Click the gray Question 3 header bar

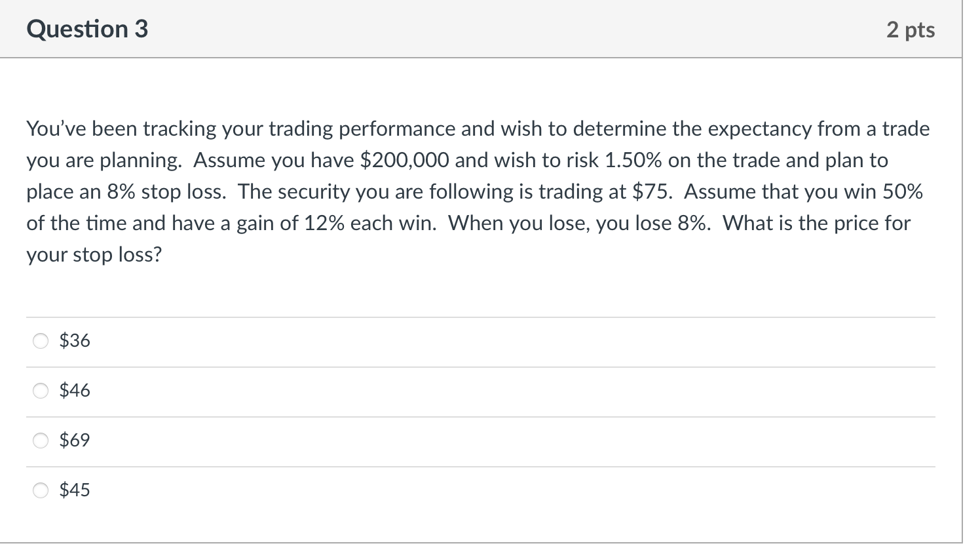[490, 29]
